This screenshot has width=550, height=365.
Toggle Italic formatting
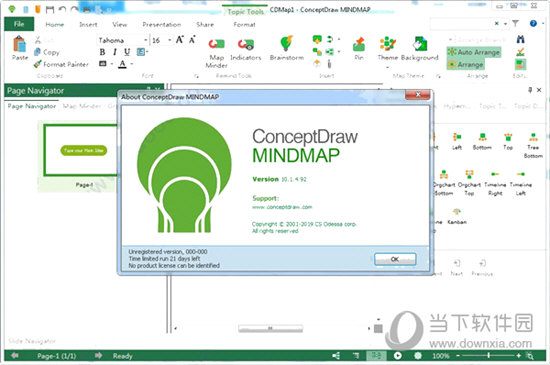114,52
